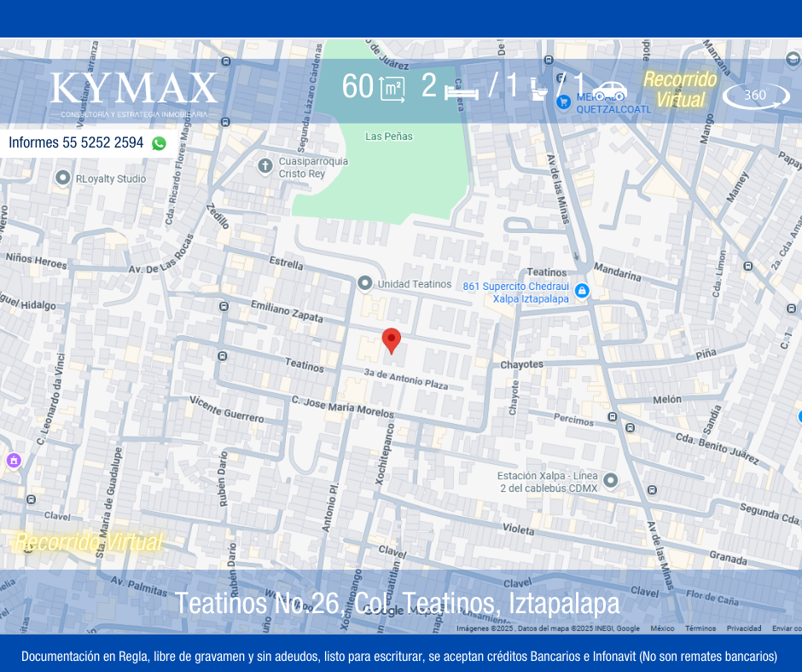Select the Cuasiparroquia Cristo Rey church marker
802x672 pixels.
[x=265, y=165]
